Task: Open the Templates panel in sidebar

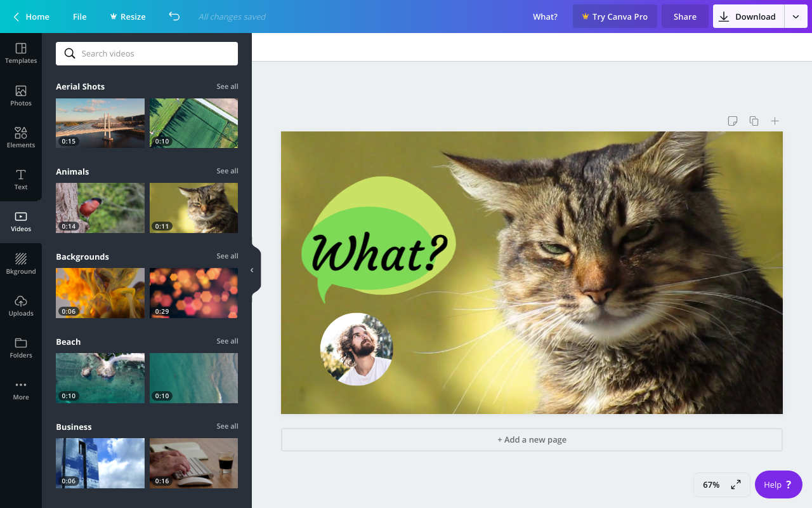Action: coord(21,53)
